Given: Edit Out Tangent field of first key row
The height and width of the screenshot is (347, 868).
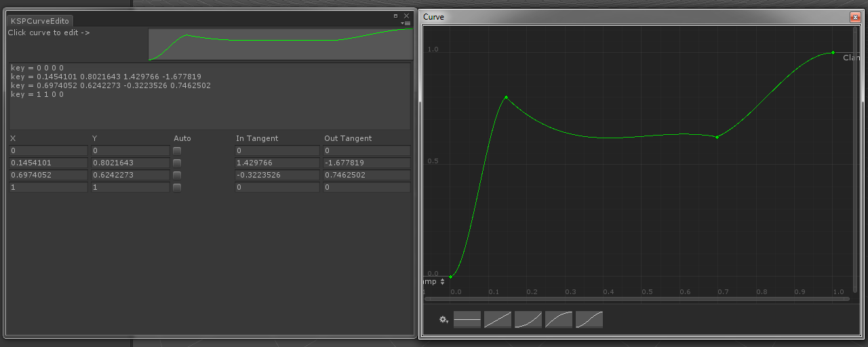Looking at the screenshot, I should coord(367,150).
